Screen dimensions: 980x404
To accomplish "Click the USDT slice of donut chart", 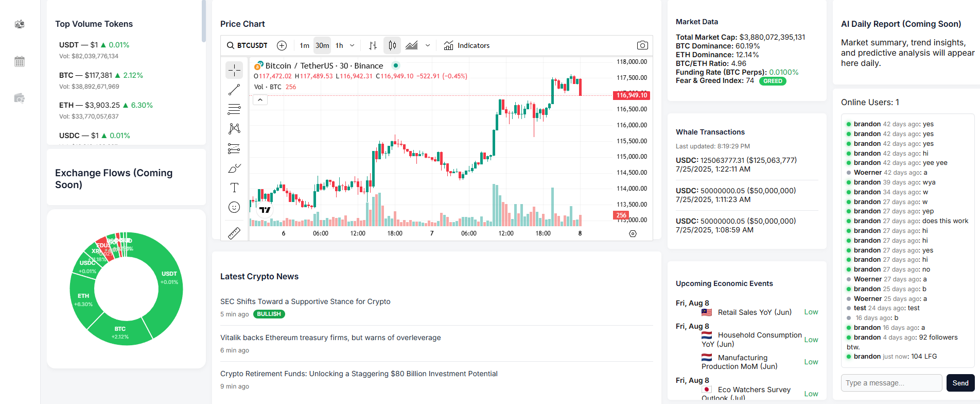I will [169, 278].
